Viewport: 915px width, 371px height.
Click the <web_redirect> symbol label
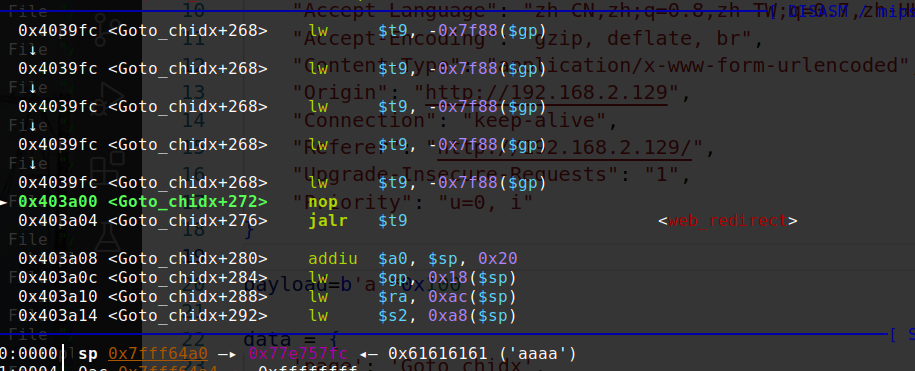[x=728, y=221]
